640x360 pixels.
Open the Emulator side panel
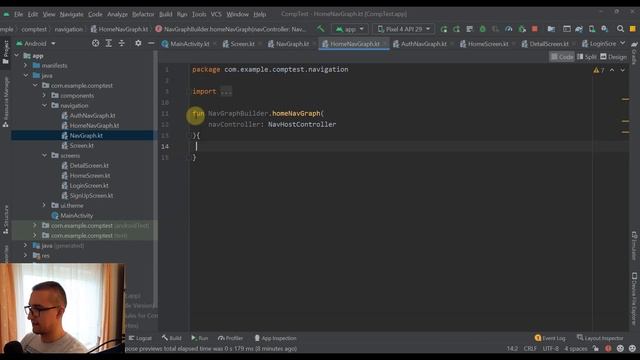coord(634,245)
